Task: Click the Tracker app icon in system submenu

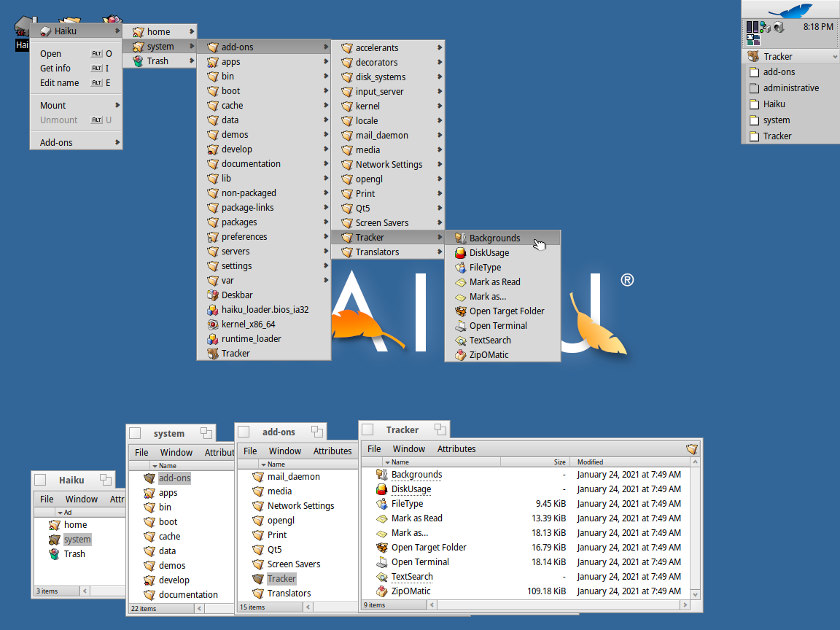Action: (x=213, y=353)
